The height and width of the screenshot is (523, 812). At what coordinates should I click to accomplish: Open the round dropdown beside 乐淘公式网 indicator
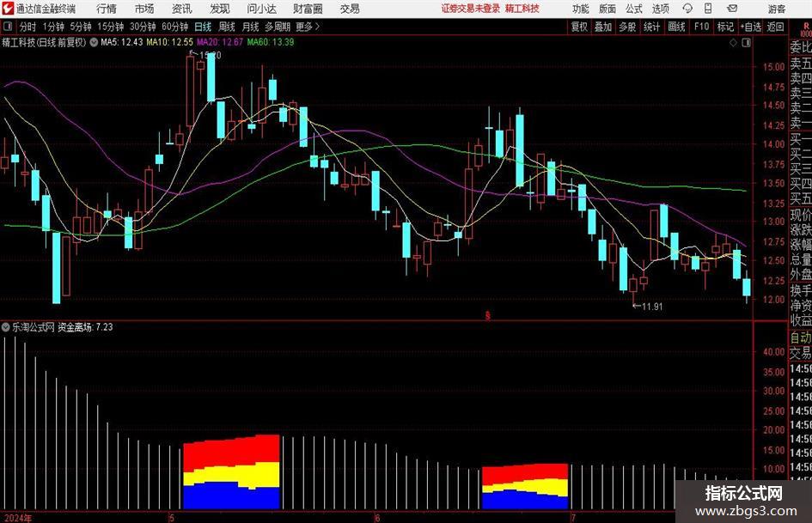click(6, 327)
